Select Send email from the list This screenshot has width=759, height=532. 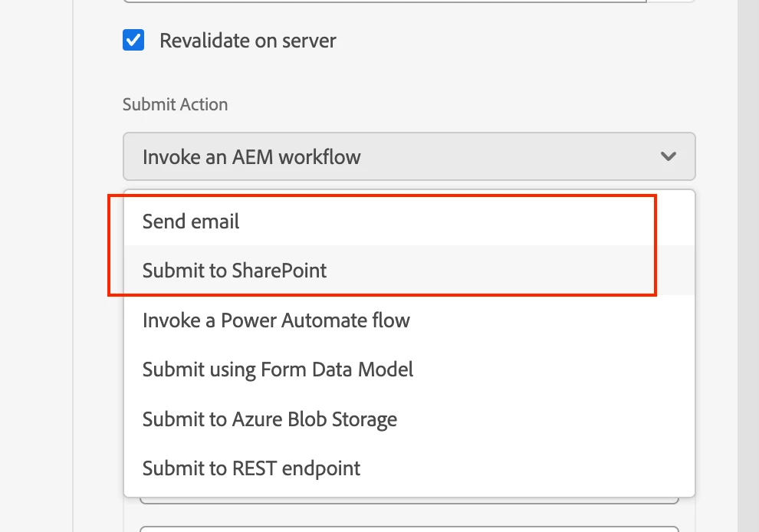pos(191,222)
